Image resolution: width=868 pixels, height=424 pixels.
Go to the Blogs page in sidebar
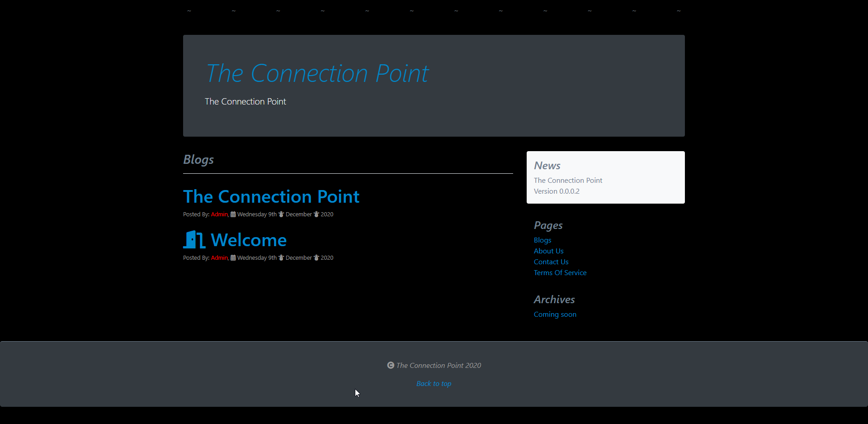542,240
